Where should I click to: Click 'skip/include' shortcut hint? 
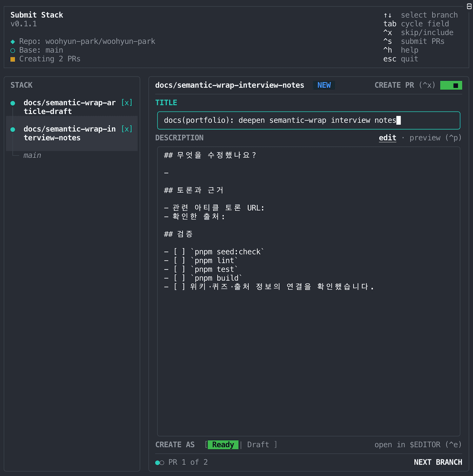click(427, 32)
